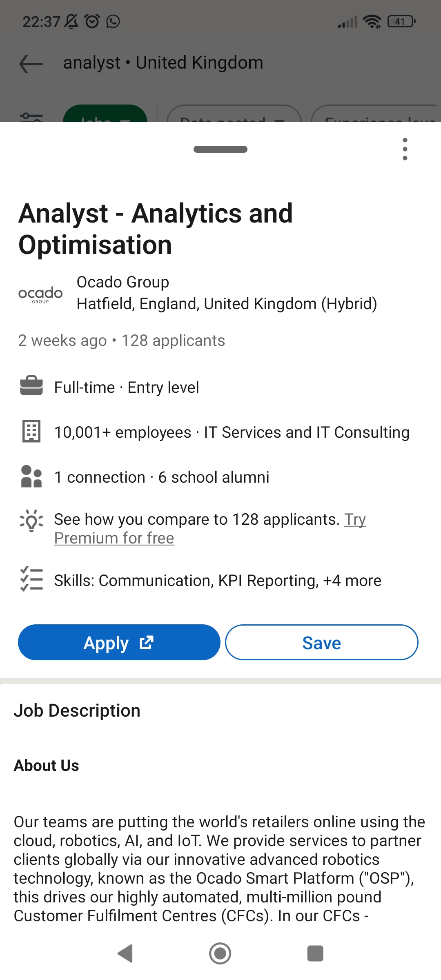Tap the Ocado Group company name

point(123,282)
